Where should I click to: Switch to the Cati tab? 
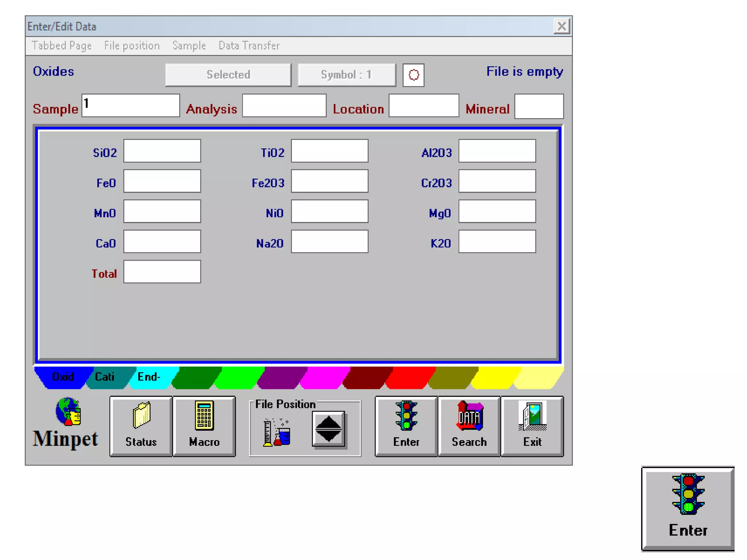coord(105,377)
